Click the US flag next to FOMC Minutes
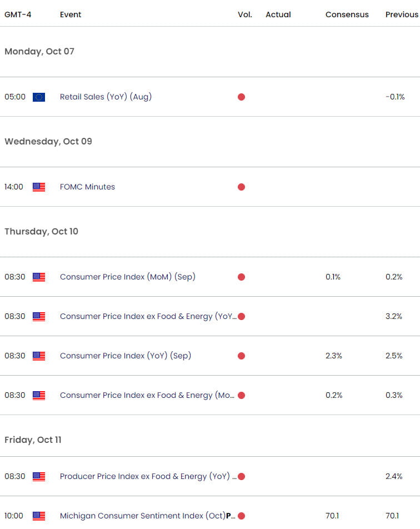 [38, 187]
